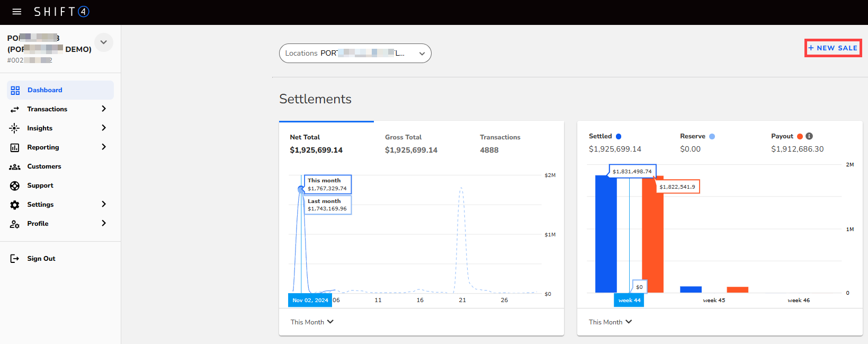Image resolution: width=868 pixels, height=344 pixels.
Task: Expand the Transactions submenu chevron
Action: pos(104,109)
